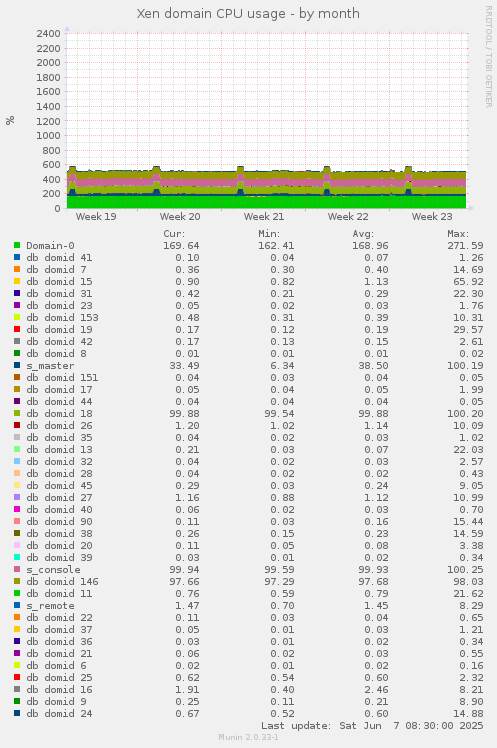Click the s_master legend color swatch

pyautogui.click(x=17, y=365)
